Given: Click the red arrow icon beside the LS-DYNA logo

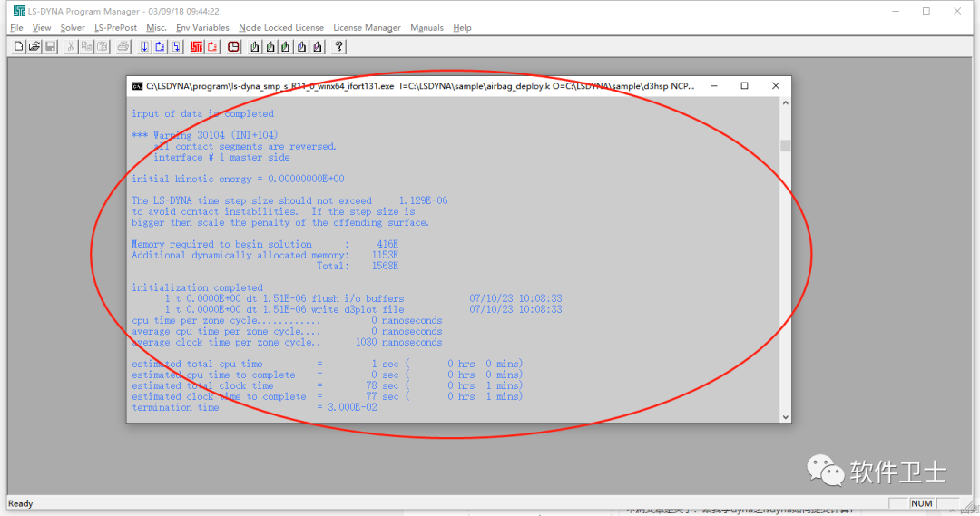Looking at the screenshot, I should point(212,47).
